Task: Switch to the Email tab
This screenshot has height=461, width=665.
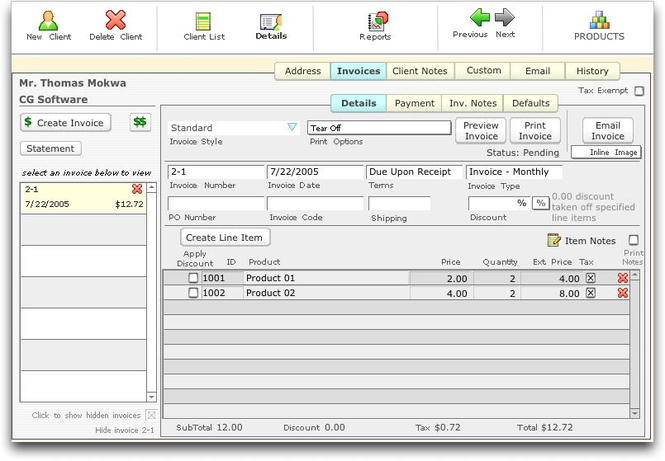Action: coord(537,71)
